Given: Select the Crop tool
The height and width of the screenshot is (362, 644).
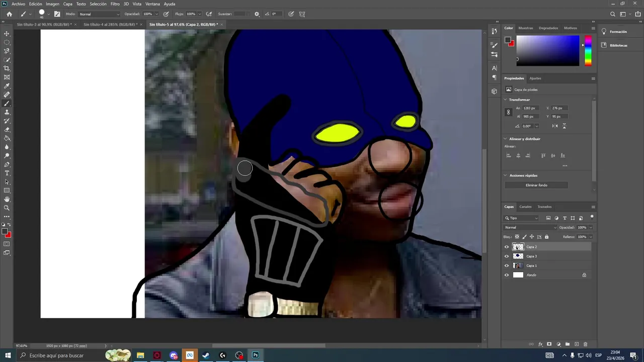Looking at the screenshot, I should click(7, 68).
